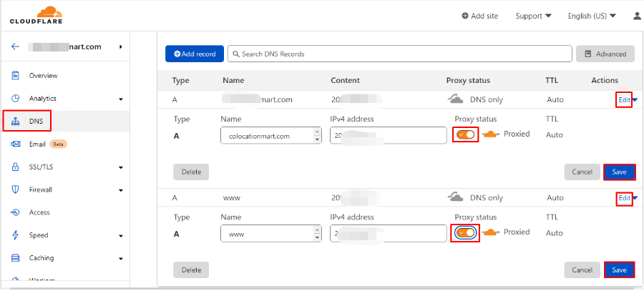Viewport: 644px width, 291px height.
Task: Click the Caching sidebar icon
Action: (16, 258)
